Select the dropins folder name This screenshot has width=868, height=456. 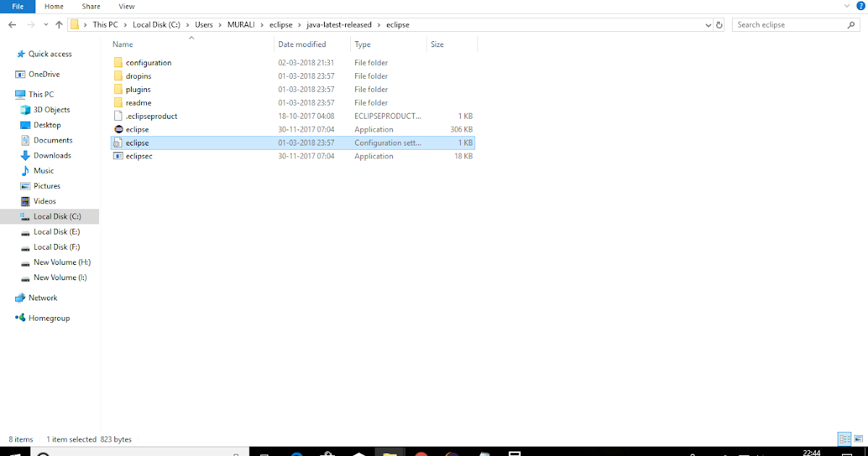[x=138, y=76]
